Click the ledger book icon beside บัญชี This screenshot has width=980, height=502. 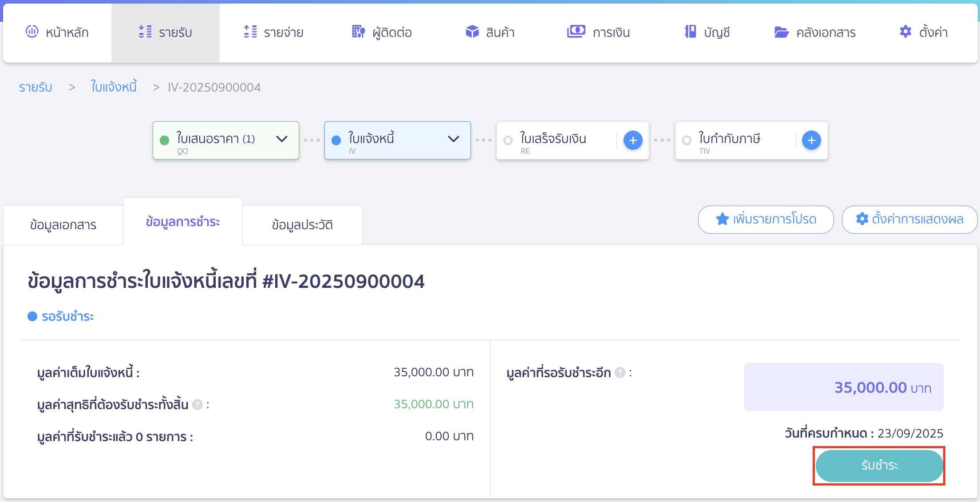690,32
